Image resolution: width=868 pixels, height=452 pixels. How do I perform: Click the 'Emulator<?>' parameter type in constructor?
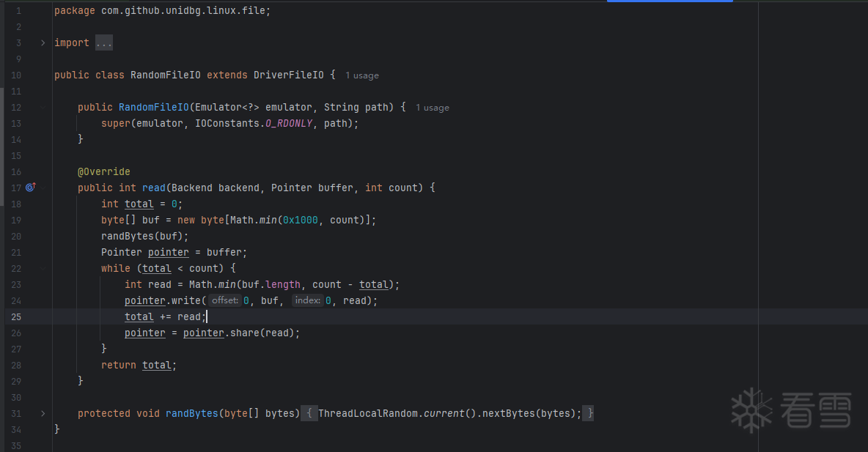[x=227, y=108]
